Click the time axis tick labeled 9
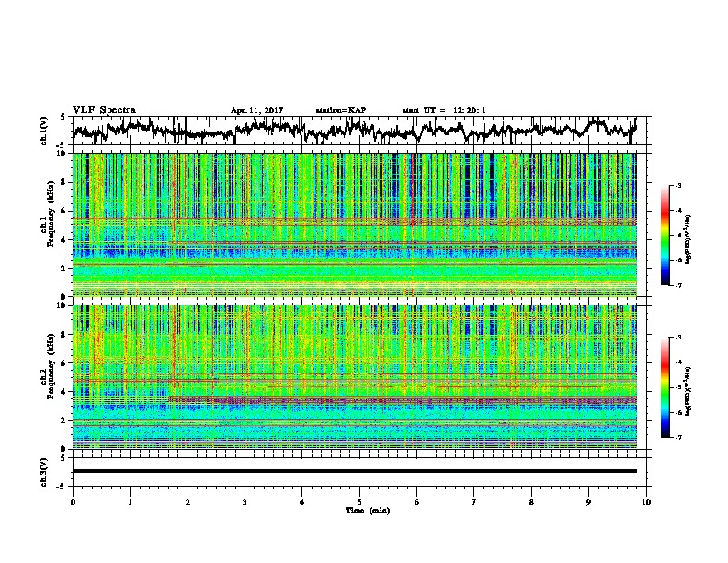The width and height of the screenshot is (728, 563). [588, 502]
